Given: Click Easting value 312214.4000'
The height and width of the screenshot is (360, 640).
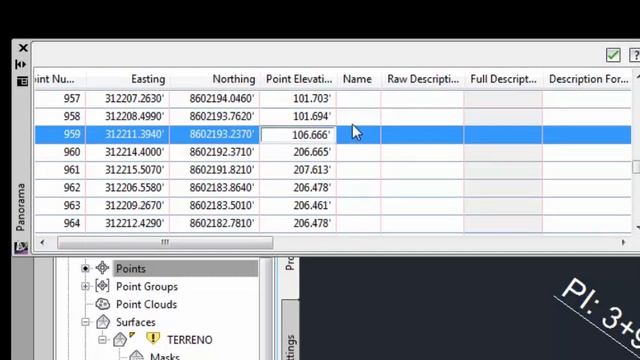Looking at the screenshot, I should pos(134,152).
